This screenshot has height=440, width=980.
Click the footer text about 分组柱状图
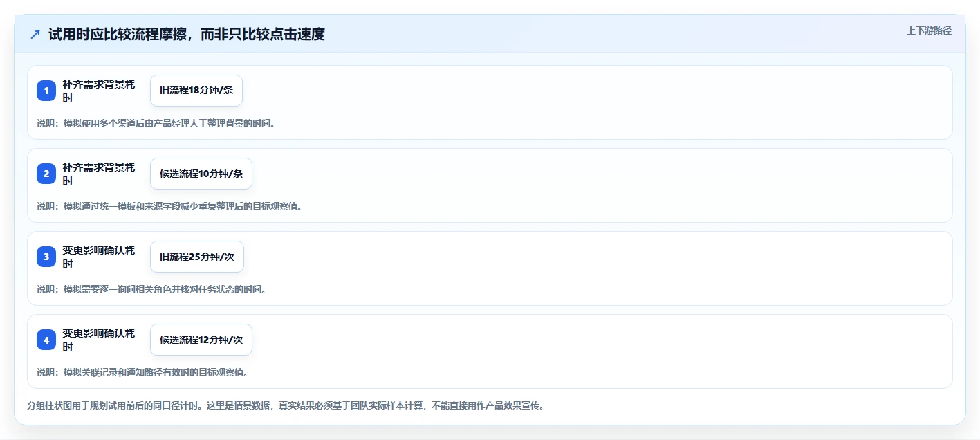(x=286, y=405)
